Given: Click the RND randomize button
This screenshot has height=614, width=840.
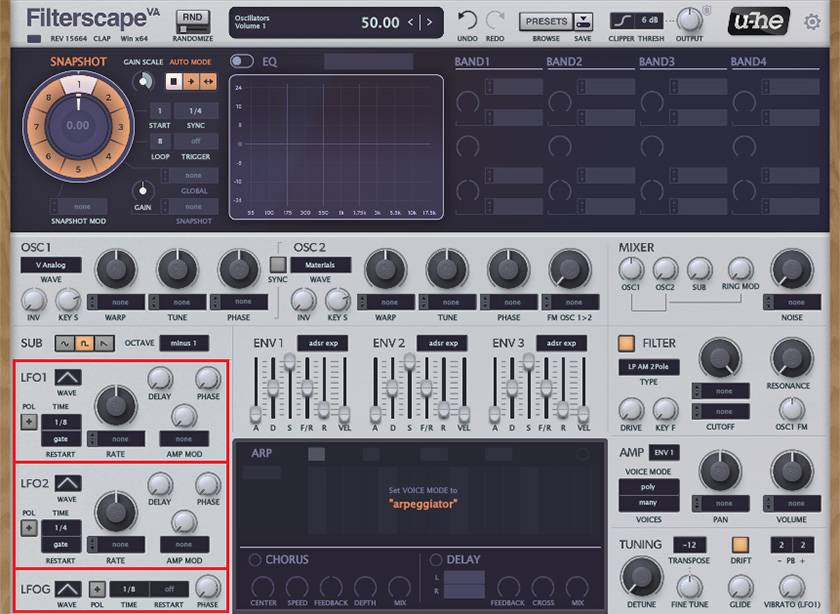Looking at the screenshot, I should pyautogui.click(x=192, y=21).
